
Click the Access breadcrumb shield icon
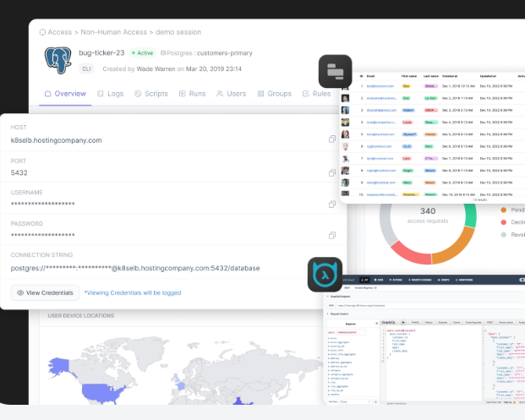coord(42,32)
